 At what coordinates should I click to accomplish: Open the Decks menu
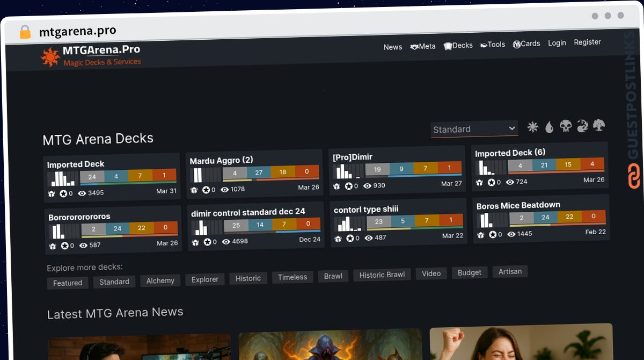point(458,46)
